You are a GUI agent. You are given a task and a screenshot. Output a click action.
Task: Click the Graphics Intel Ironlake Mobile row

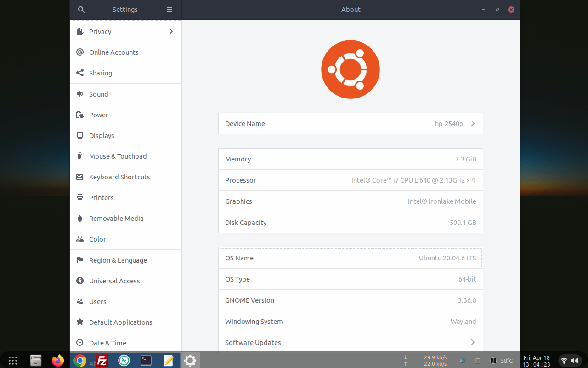(351, 201)
